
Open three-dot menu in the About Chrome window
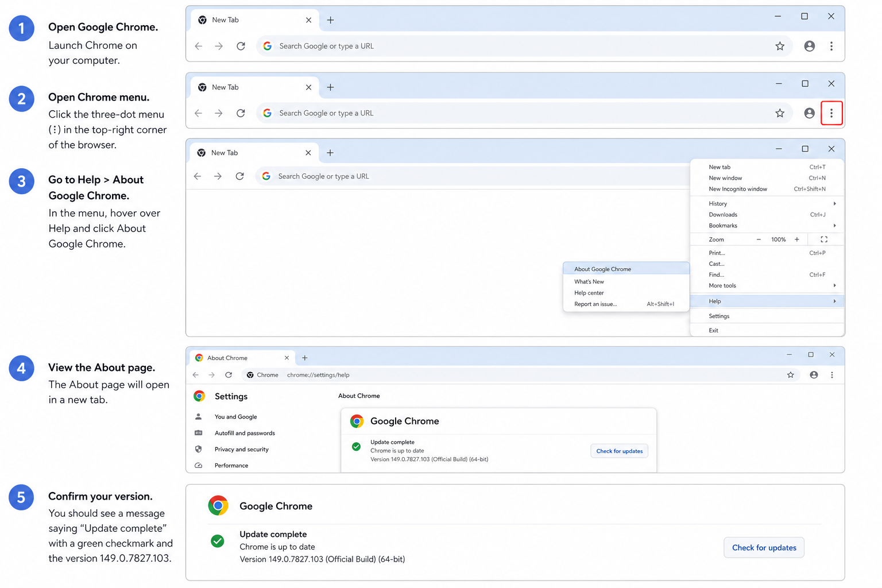832,375
